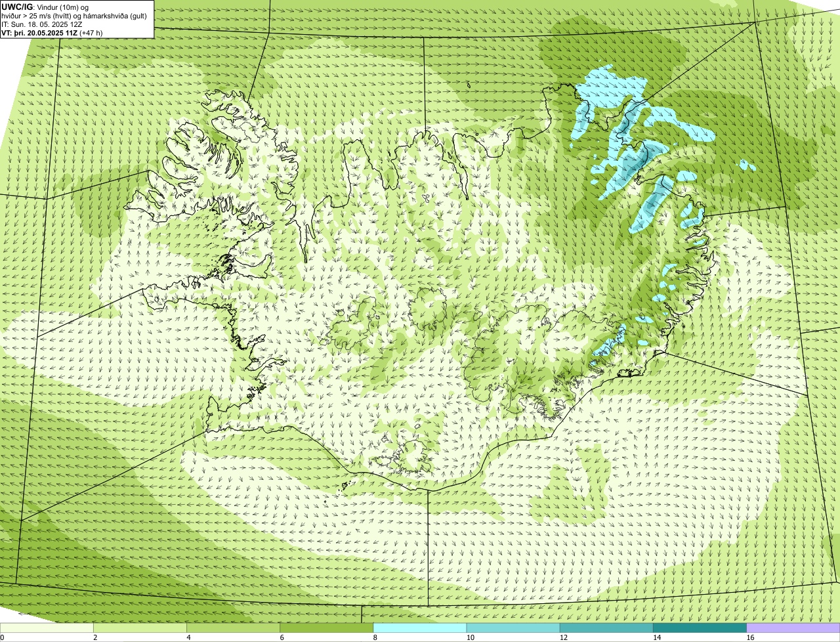Click the legend scale label '10'
The width and height of the screenshot is (840, 642).
click(x=471, y=637)
